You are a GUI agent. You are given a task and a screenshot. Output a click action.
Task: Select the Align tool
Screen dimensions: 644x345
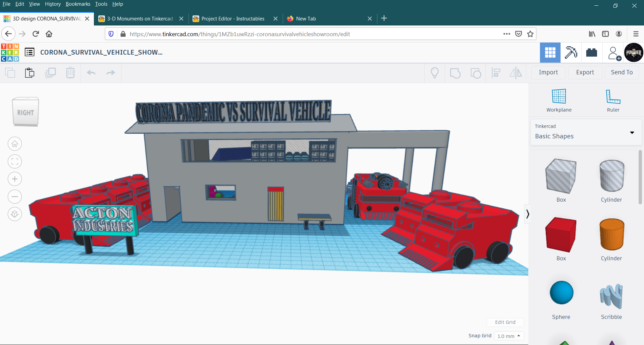click(x=496, y=73)
